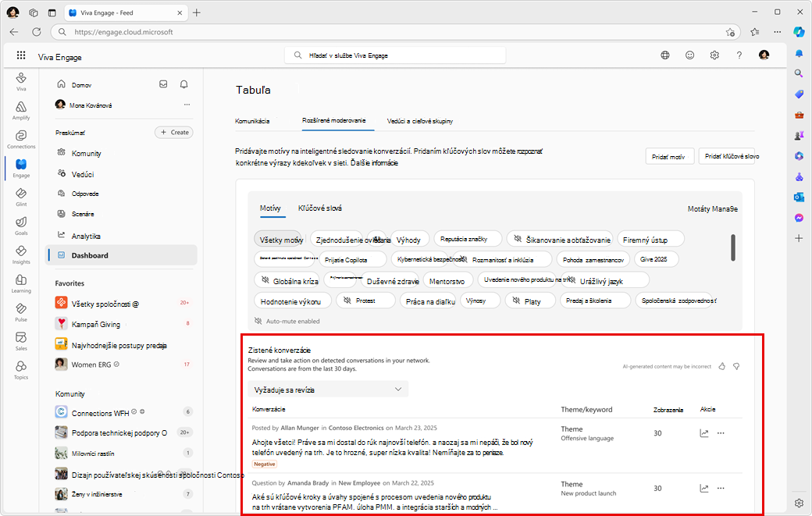Open the Ďalšie informácie link
The image size is (812, 516).
375,163
